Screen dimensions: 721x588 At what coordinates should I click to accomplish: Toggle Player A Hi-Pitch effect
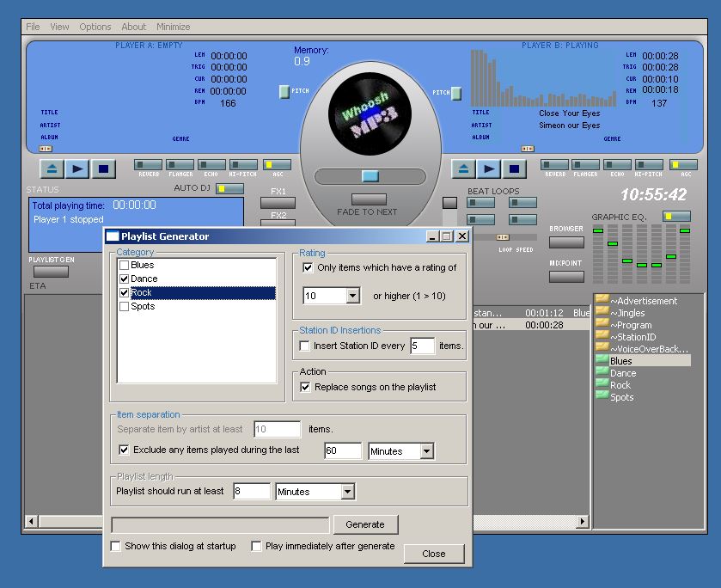click(243, 165)
